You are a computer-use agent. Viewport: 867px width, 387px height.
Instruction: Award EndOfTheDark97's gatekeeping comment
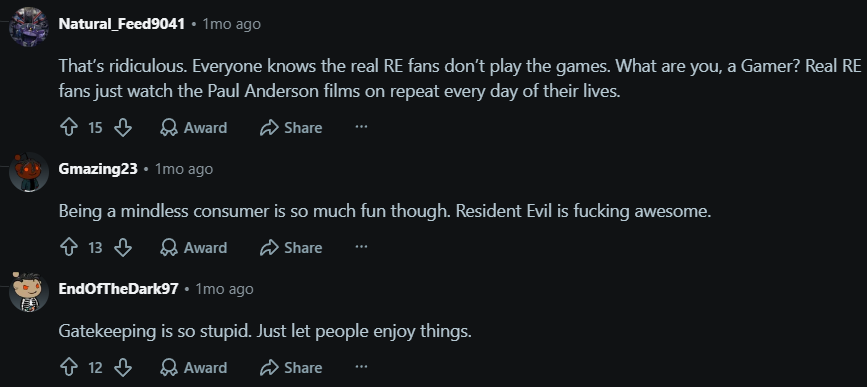[194, 367]
